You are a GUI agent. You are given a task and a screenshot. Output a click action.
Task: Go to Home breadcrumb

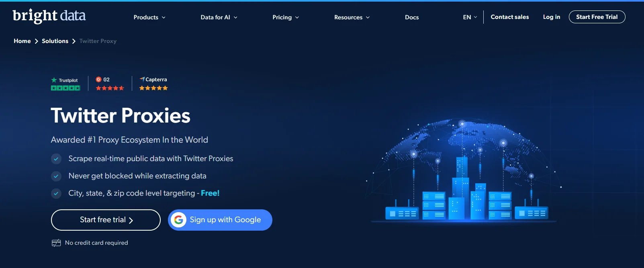tap(22, 41)
